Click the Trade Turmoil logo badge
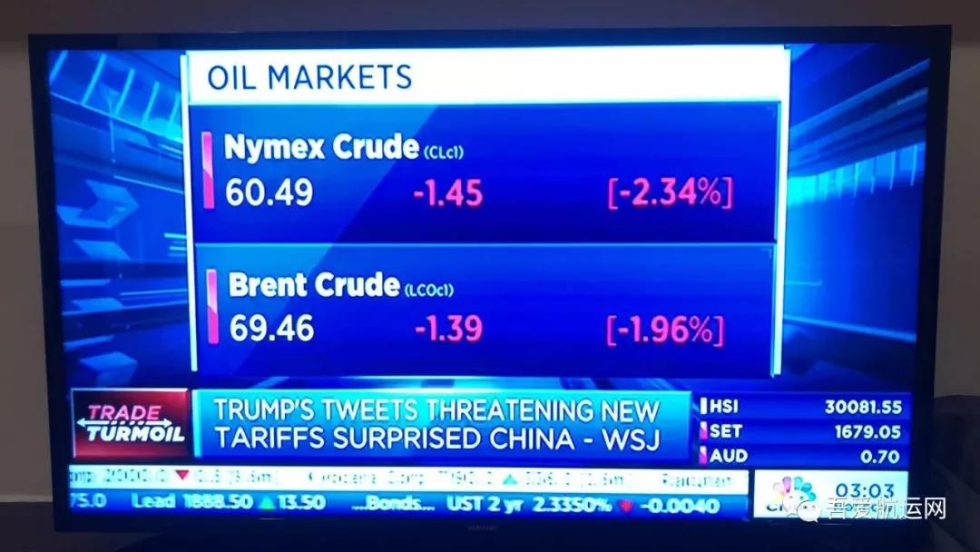This screenshot has height=552, width=980. tap(131, 424)
